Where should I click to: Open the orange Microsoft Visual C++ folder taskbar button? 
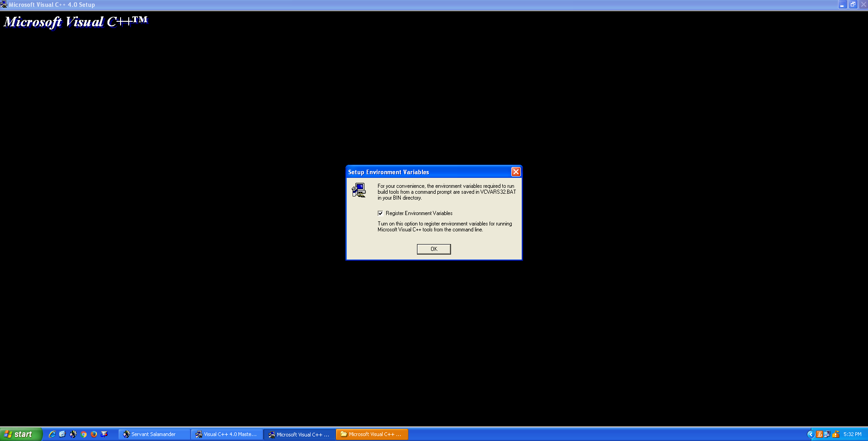point(372,434)
